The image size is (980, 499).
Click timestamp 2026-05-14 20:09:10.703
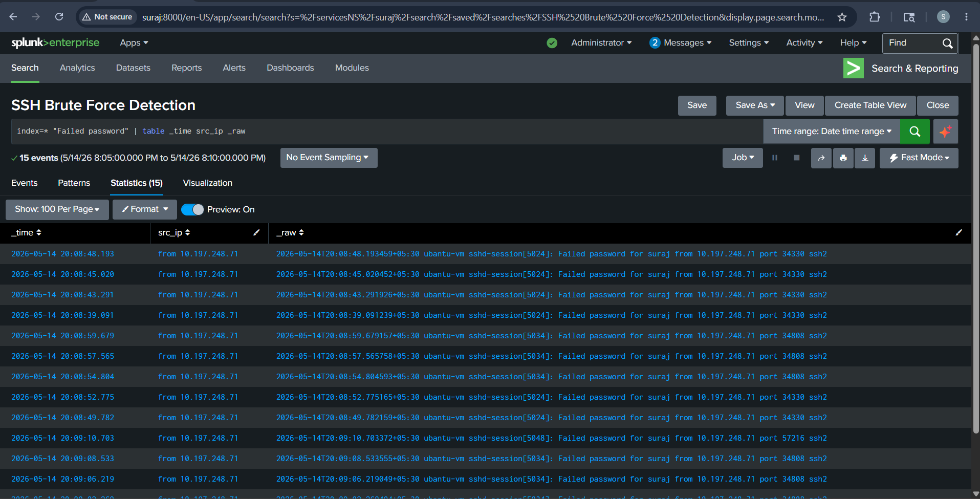coord(62,438)
